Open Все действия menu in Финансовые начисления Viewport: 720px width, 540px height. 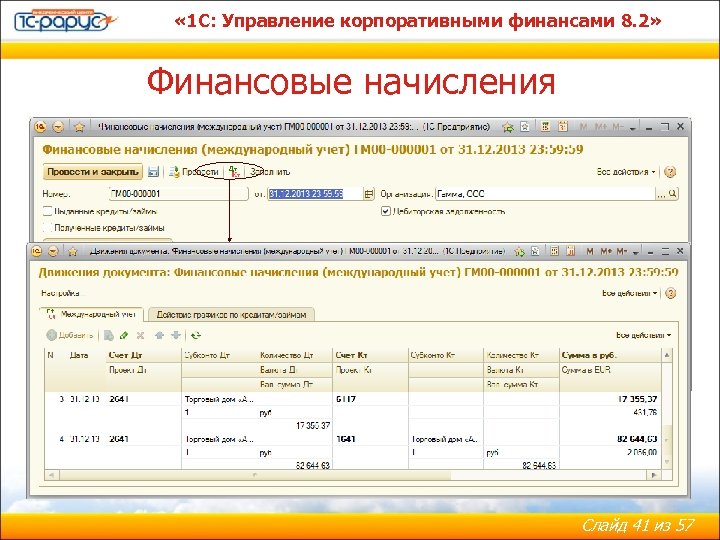point(626,172)
